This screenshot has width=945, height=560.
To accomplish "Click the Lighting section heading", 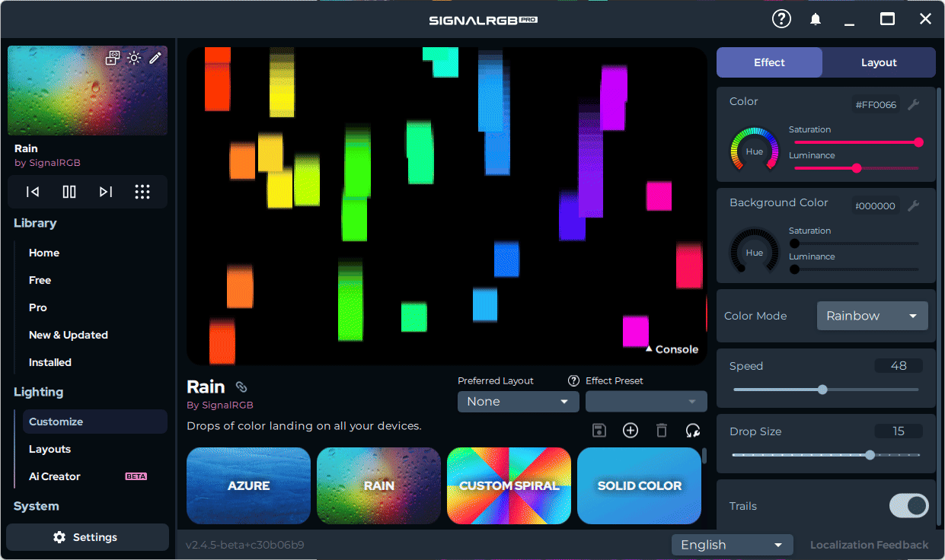I will pyautogui.click(x=39, y=392).
